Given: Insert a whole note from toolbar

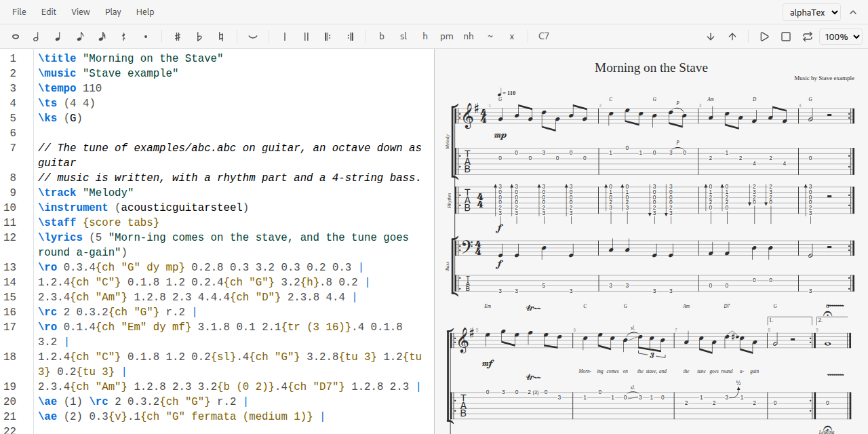Looking at the screenshot, I should click(x=15, y=37).
